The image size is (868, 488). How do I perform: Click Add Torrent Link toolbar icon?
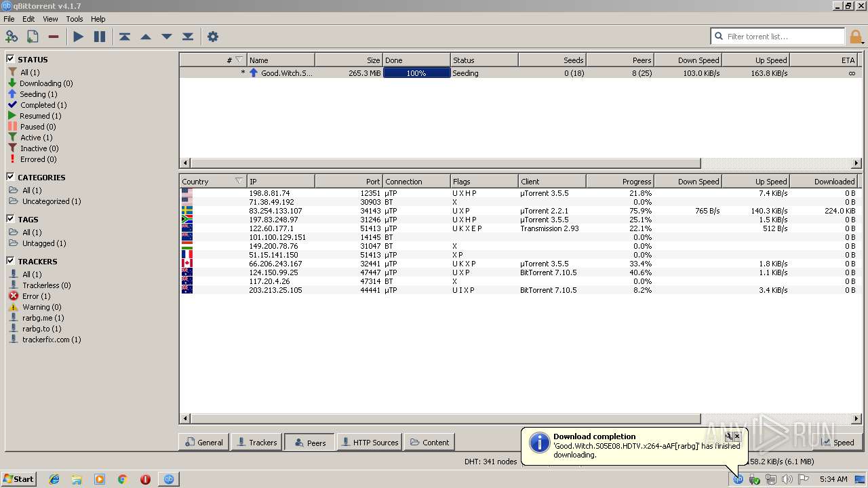click(12, 37)
